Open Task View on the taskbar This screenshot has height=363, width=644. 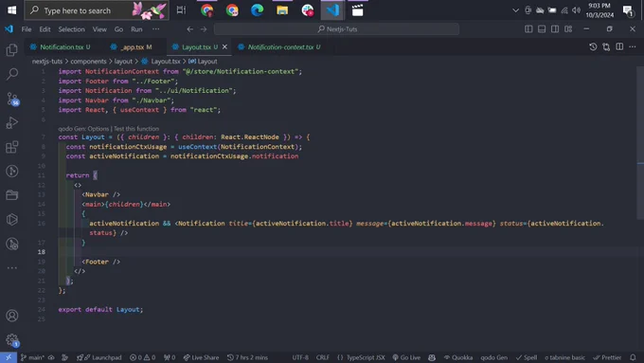click(181, 10)
